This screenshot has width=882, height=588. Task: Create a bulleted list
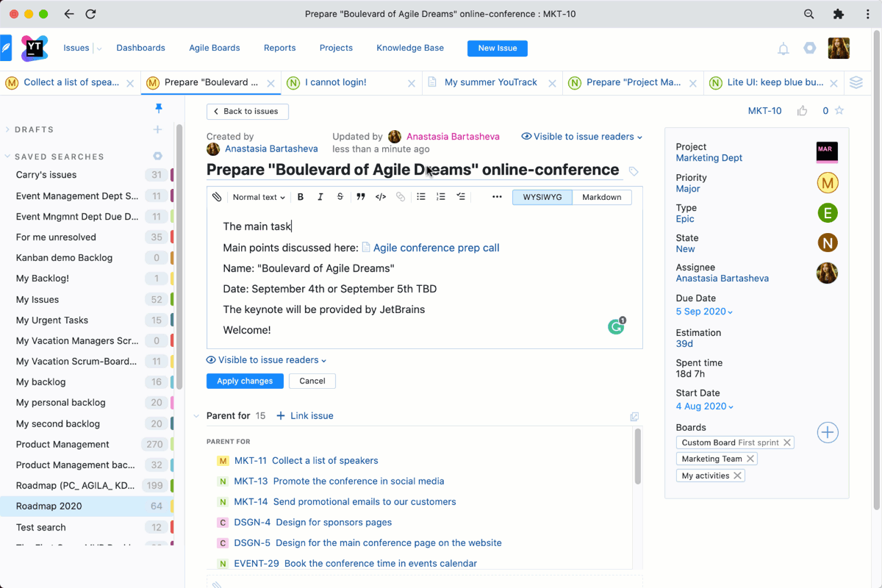tap(421, 197)
